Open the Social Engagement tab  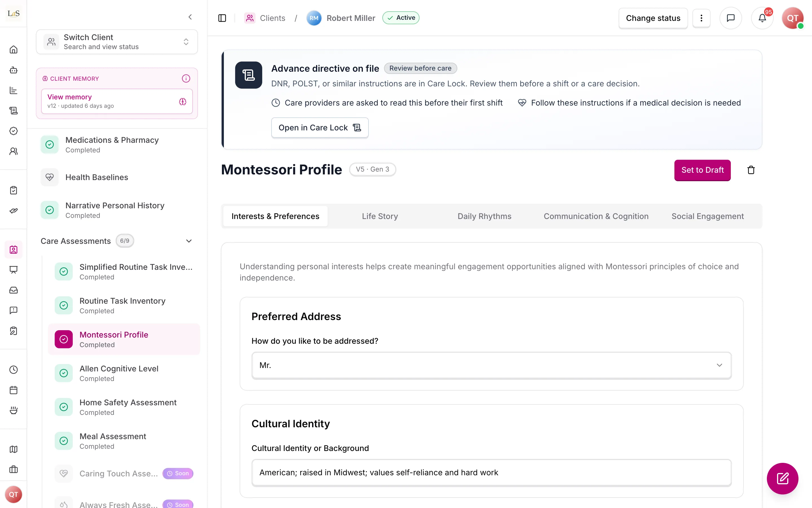pos(708,216)
